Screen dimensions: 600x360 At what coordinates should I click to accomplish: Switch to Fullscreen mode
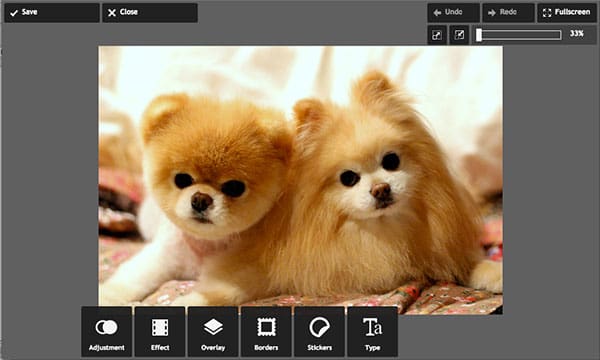point(567,13)
